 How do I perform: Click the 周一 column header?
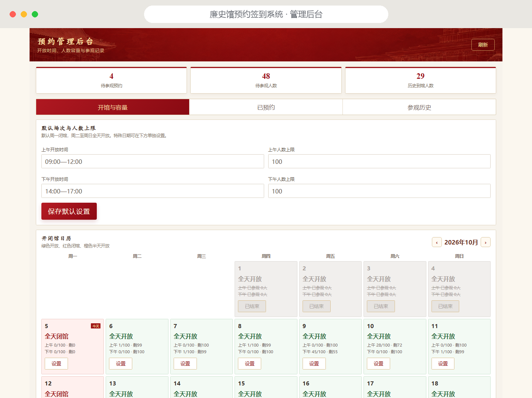coord(73,256)
